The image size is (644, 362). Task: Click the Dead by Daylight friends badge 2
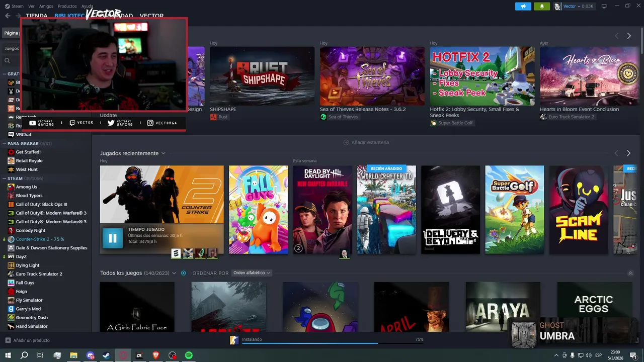click(x=298, y=248)
